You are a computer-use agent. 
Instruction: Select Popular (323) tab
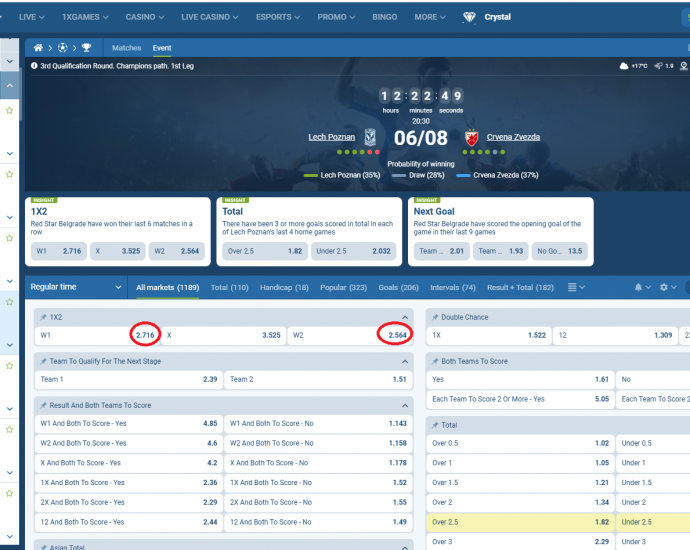pyautogui.click(x=343, y=287)
